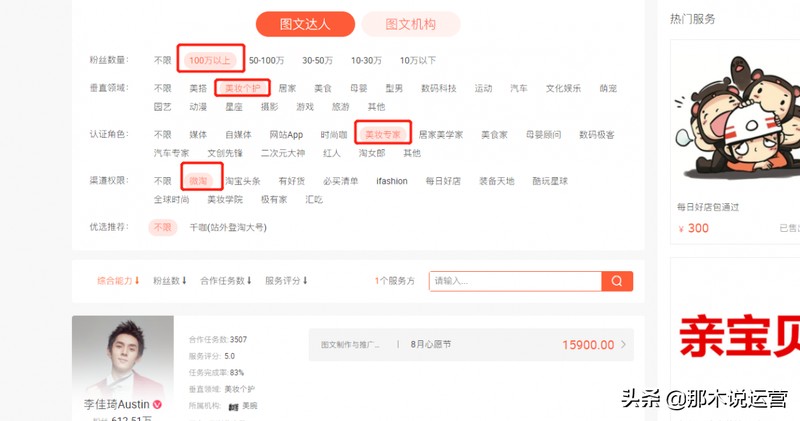This screenshot has height=421, width=800.
Task: Select vertical field 数码科技
Action: [439, 88]
